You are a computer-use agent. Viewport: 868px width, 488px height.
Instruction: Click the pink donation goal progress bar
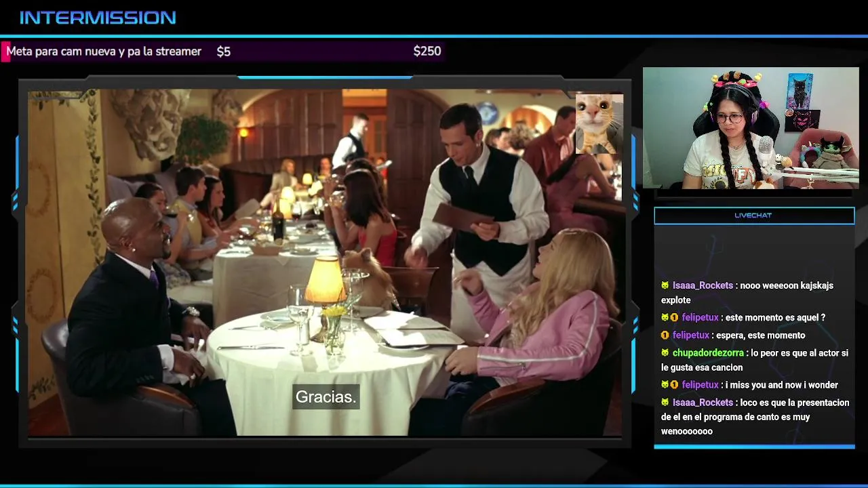(x=223, y=52)
